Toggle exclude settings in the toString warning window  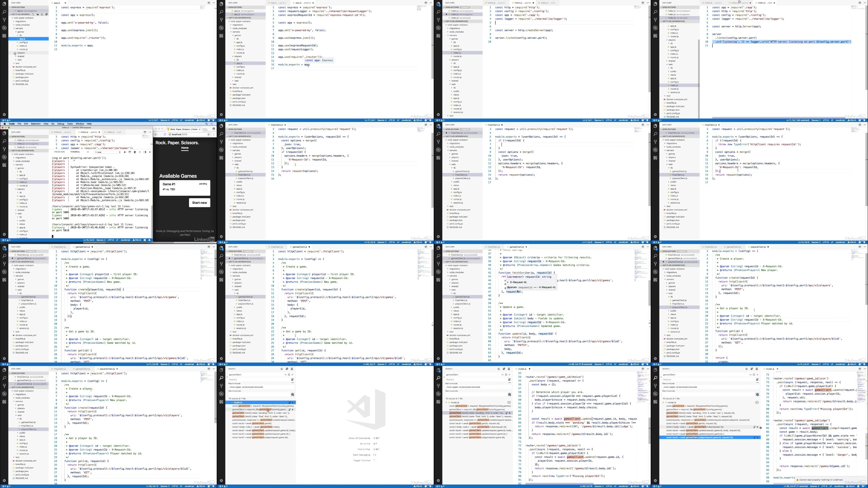758,395
